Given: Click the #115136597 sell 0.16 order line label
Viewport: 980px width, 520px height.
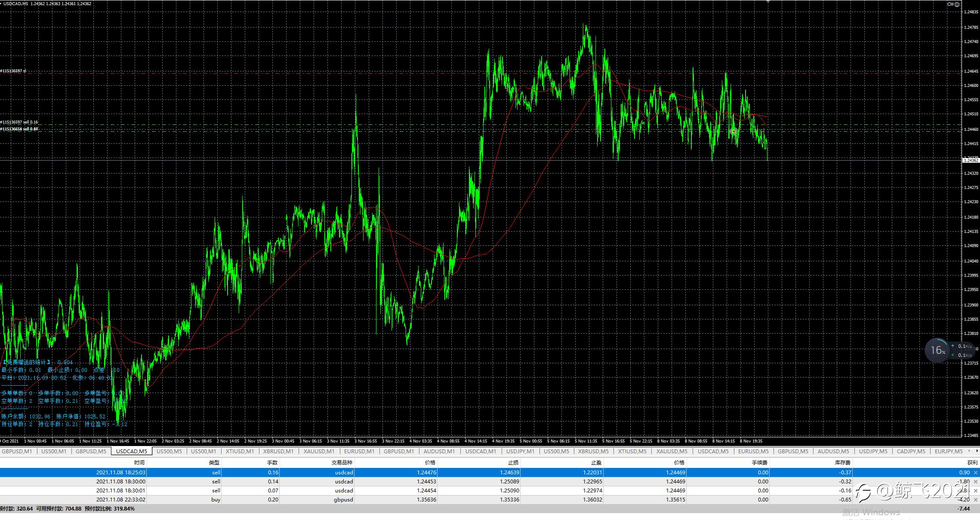Looking at the screenshot, I should pyautogui.click(x=19, y=122).
